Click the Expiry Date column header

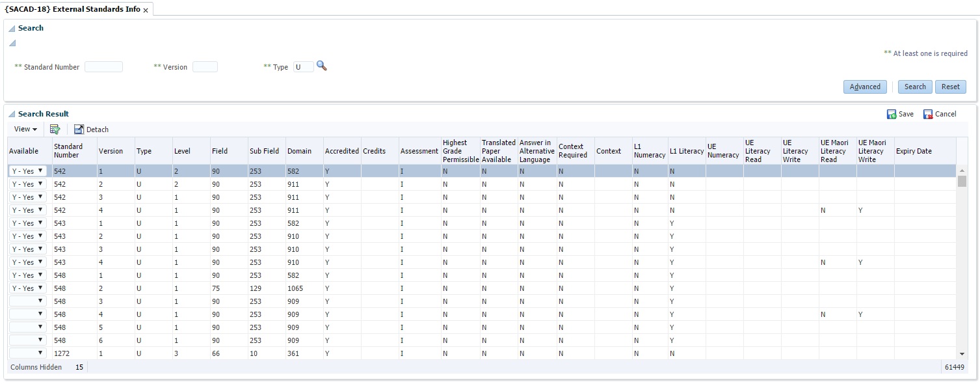coord(914,151)
